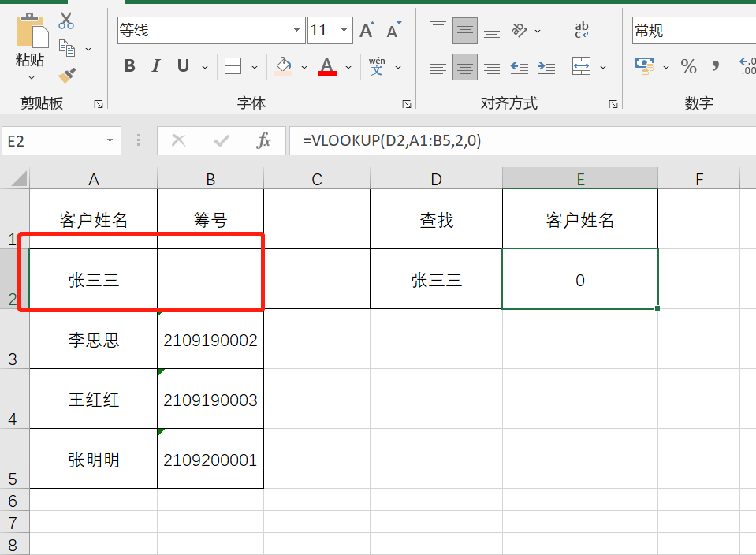Click the text orientation icon
This screenshot has width=756, height=555.
tap(520, 31)
